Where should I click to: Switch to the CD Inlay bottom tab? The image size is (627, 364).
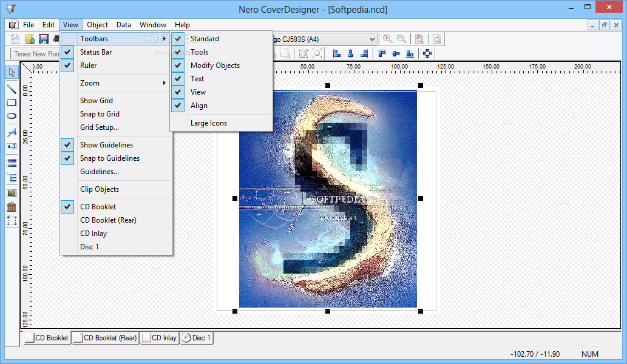pyautogui.click(x=159, y=338)
